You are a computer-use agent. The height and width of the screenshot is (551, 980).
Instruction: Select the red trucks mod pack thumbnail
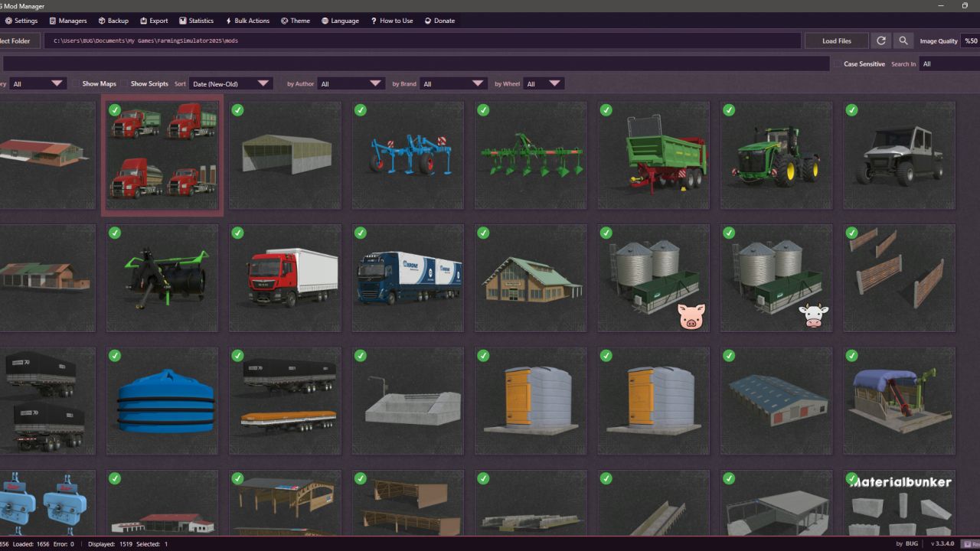coord(162,155)
